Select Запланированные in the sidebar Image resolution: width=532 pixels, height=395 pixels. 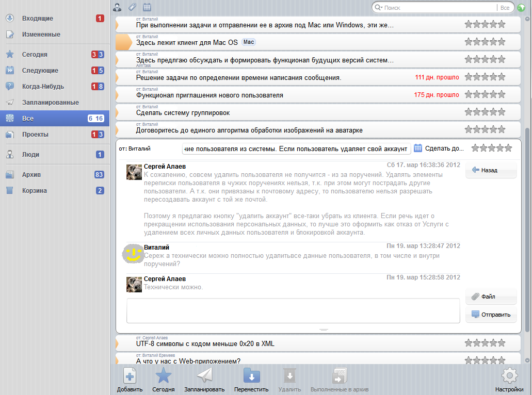click(55, 102)
